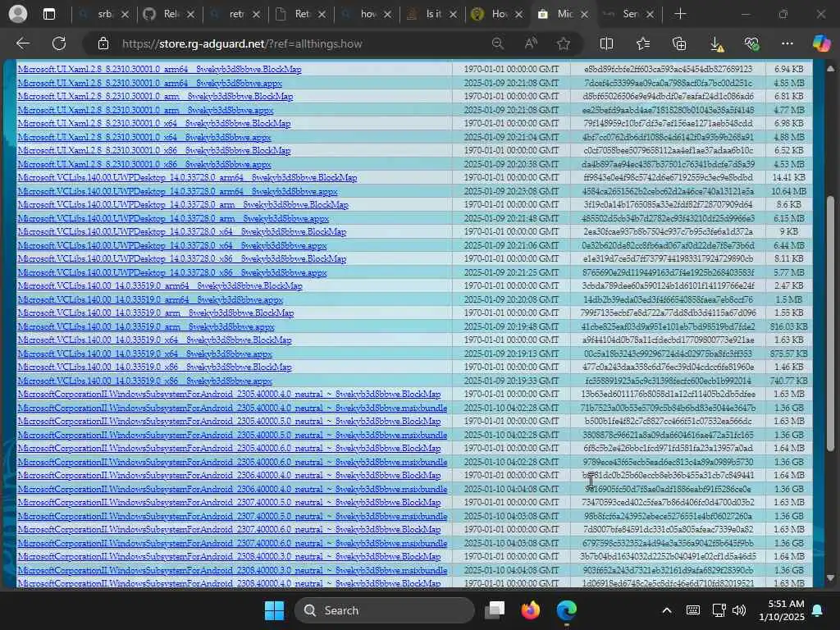
Task: Download UI.Xaml.2.8 x86 appx link
Action: tap(144, 164)
